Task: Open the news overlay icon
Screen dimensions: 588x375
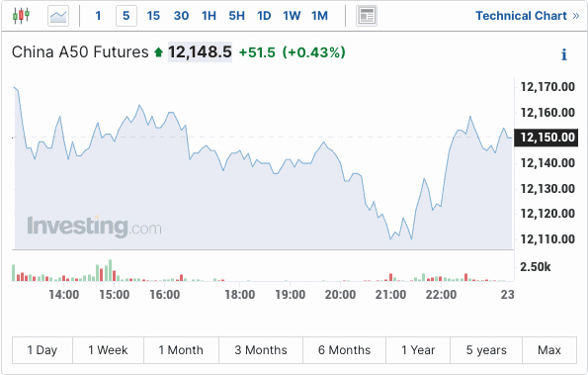Action: 367,16
